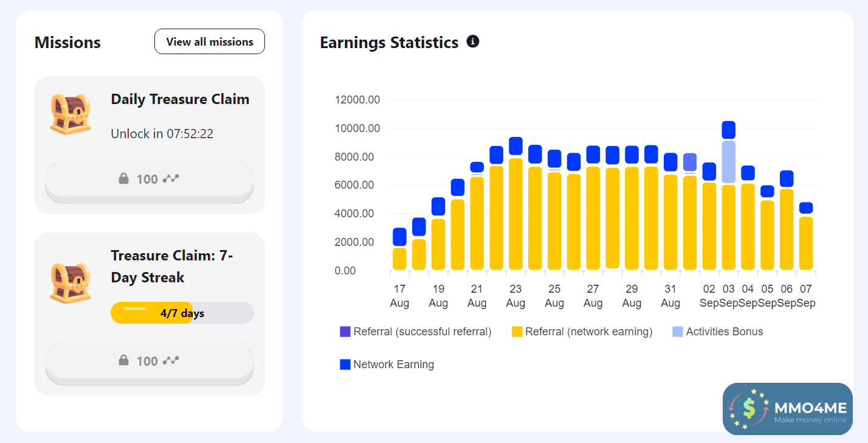
Task: Click the 21 Aug date label
Action: pyautogui.click(x=477, y=296)
